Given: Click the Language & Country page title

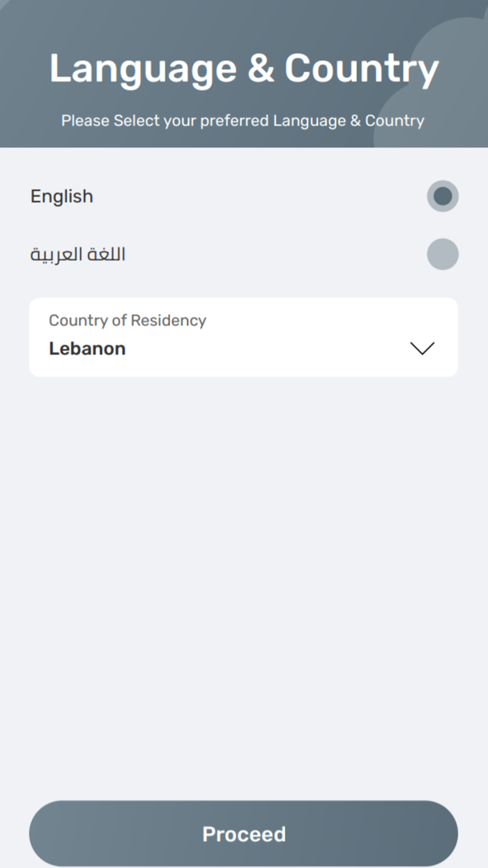Looking at the screenshot, I should point(243,67).
